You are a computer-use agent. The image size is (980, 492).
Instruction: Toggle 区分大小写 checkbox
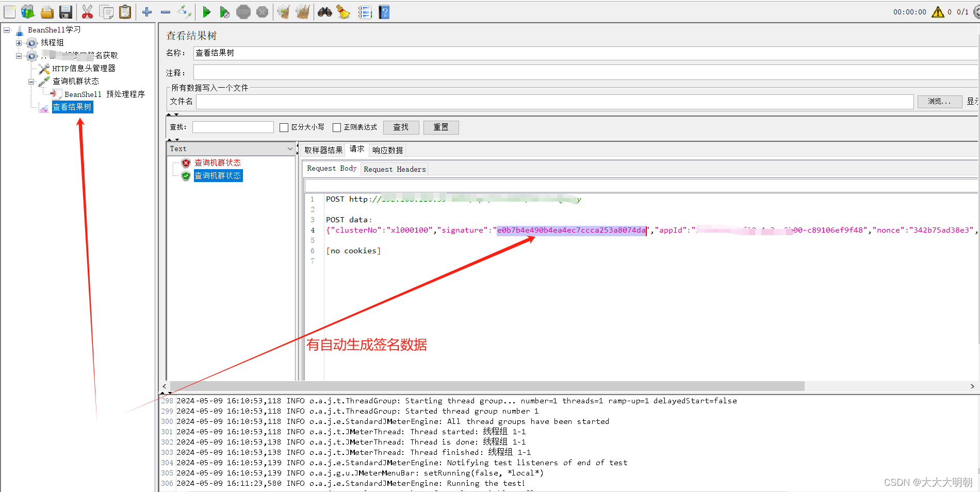284,127
